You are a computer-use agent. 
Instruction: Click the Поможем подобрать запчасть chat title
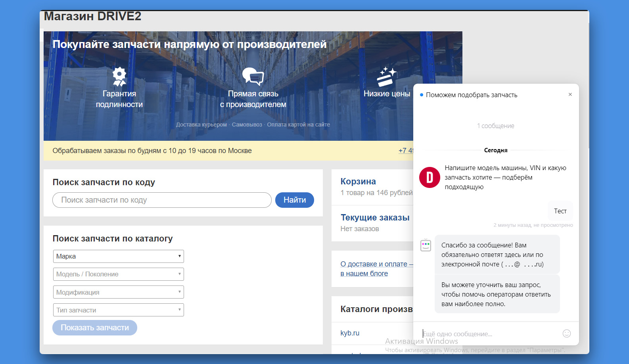472,95
